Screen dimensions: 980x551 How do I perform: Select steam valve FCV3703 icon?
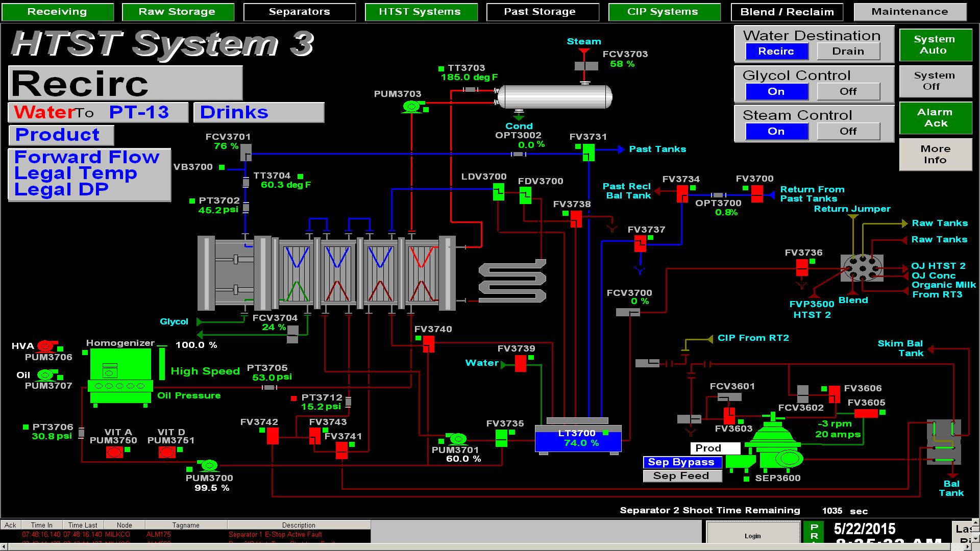[585, 66]
